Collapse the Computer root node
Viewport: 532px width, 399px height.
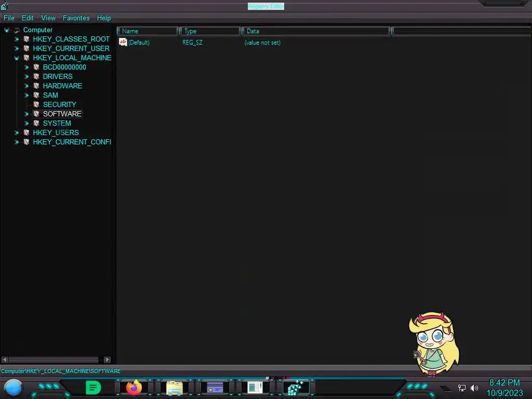coord(6,30)
